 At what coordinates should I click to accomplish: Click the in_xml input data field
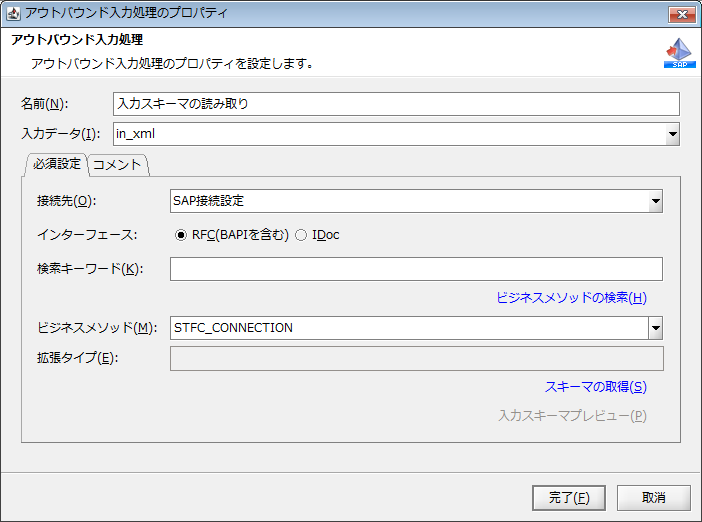tap(390, 134)
